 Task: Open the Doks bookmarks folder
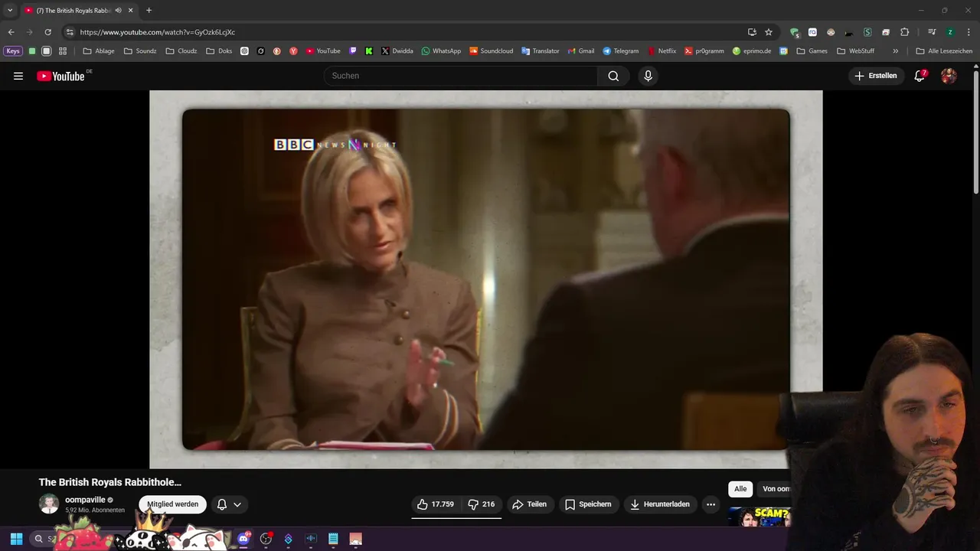click(219, 51)
